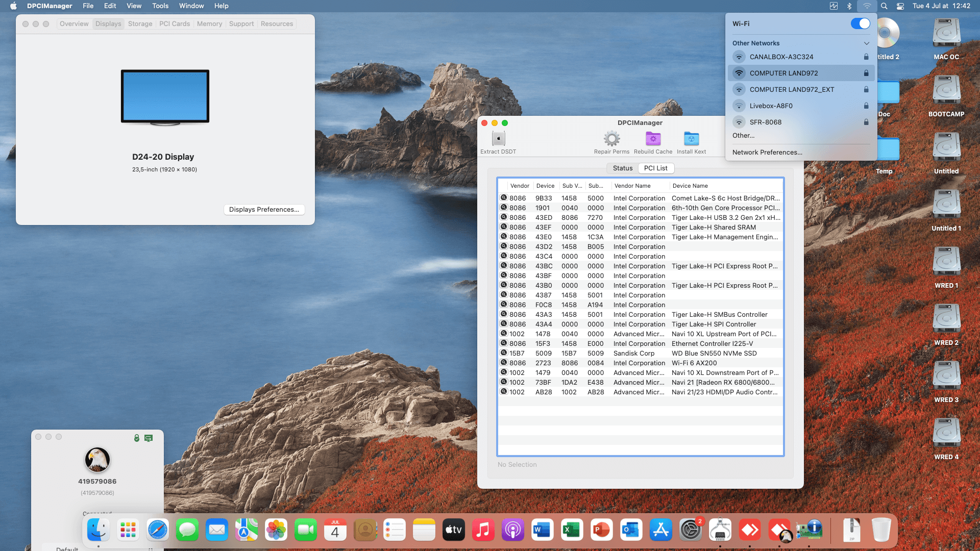Open Calendar from the Dock

point(335,531)
